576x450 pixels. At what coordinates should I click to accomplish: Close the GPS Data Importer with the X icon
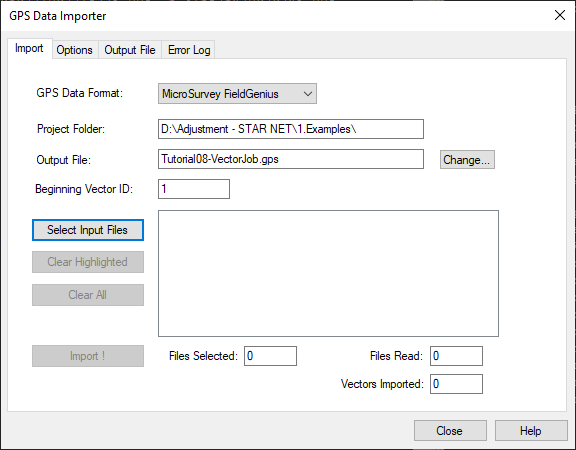[x=560, y=15]
